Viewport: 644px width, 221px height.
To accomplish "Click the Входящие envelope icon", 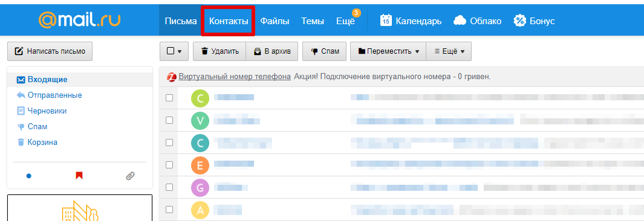I will point(21,80).
